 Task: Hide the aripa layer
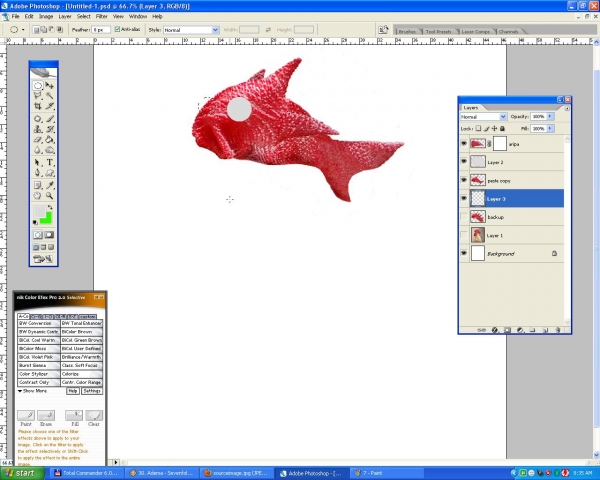(x=464, y=144)
